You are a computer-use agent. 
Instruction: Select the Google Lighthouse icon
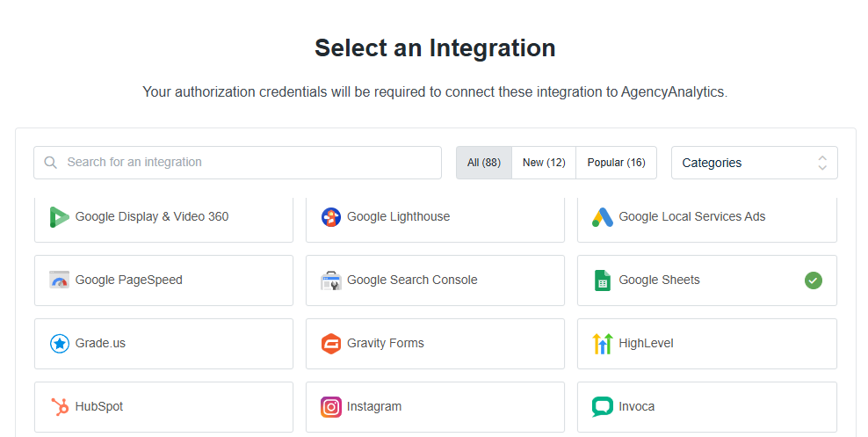point(331,217)
